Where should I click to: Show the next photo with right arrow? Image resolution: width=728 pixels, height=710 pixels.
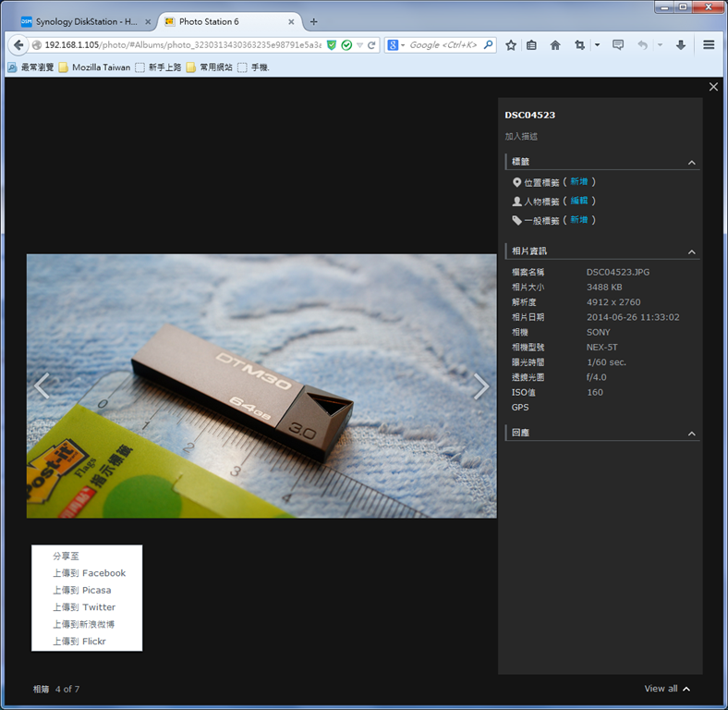coord(481,386)
